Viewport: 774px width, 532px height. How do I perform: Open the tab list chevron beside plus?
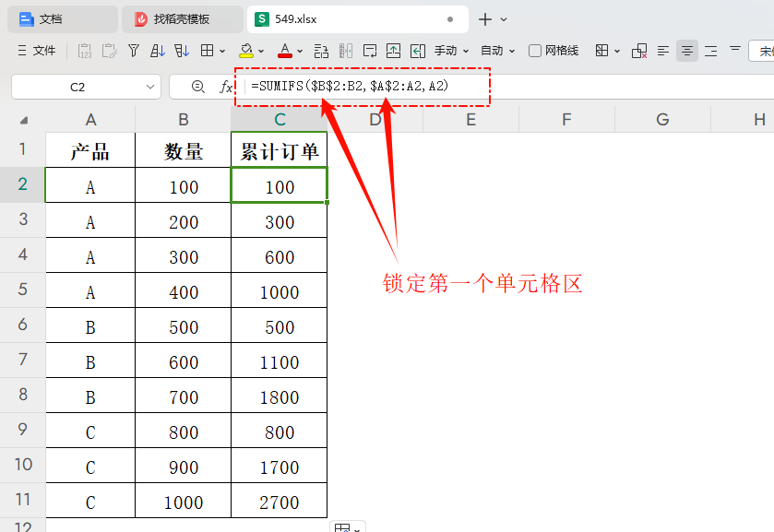[504, 19]
